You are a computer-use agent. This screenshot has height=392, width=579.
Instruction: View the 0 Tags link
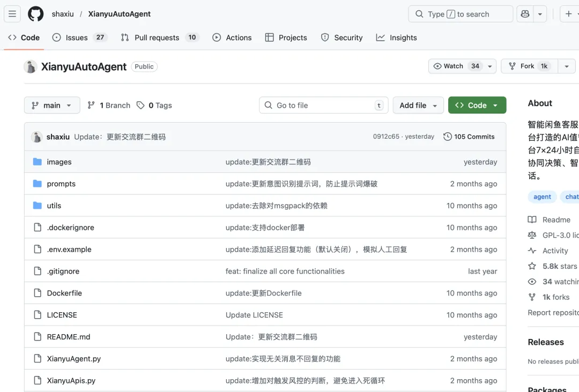pos(154,105)
